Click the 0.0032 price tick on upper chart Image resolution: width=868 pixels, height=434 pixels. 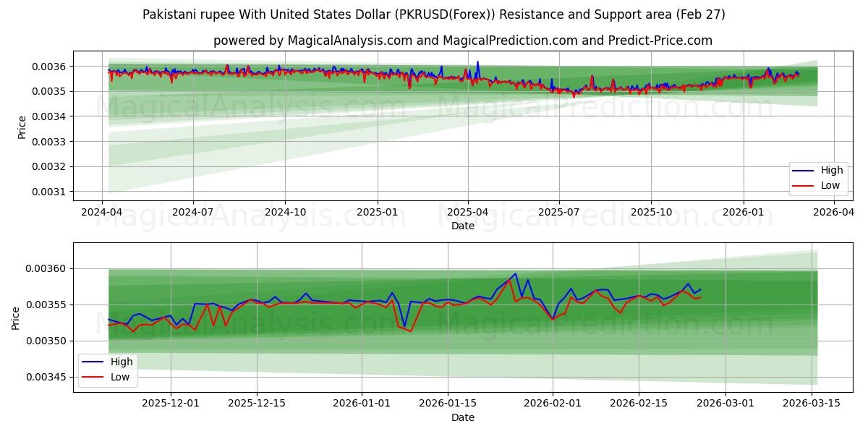tap(49, 166)
